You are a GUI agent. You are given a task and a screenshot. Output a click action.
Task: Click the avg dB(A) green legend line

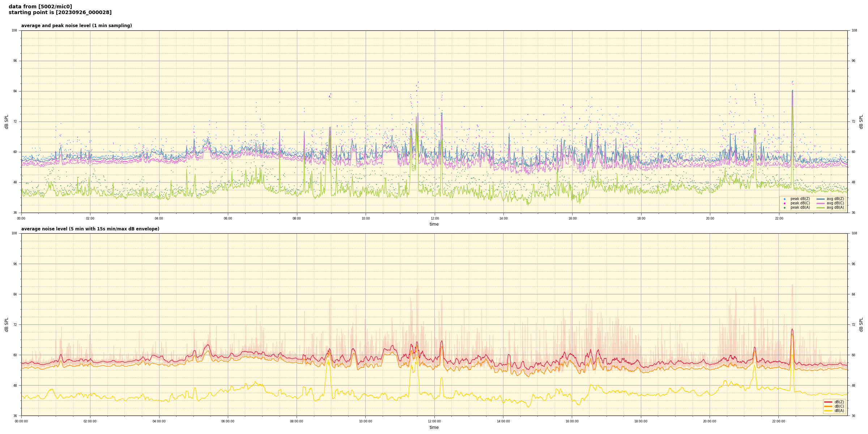point(820,208)
